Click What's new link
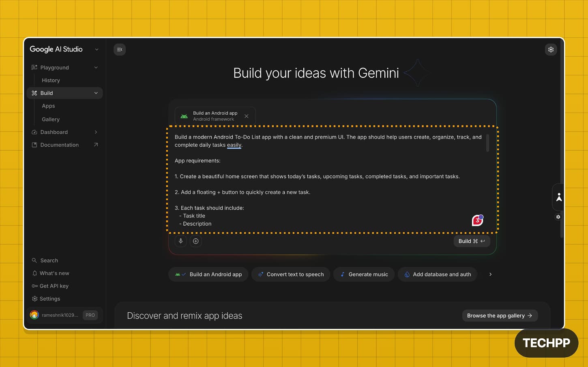Image resolution: width=588 pixels, height=367 pixels. 54,273
